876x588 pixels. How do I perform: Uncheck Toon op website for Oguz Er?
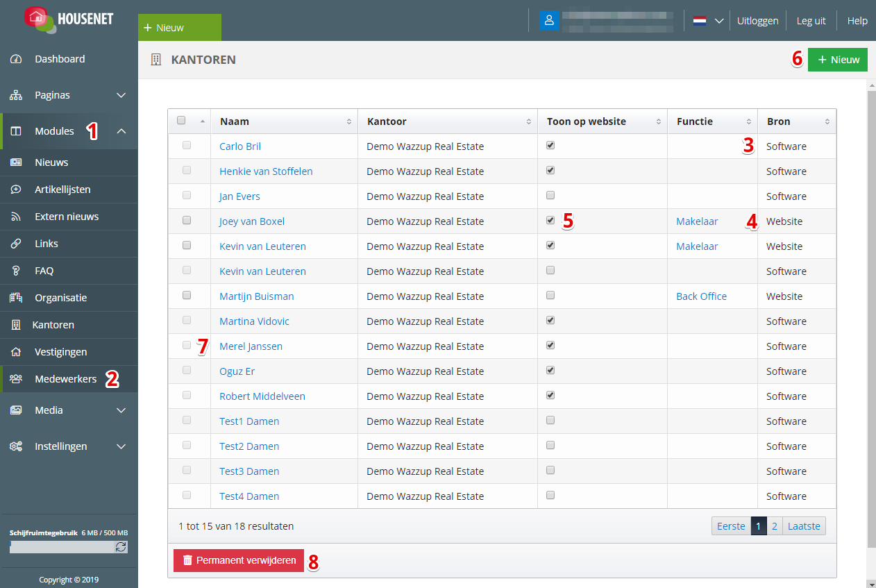click(x=550, y=371)
